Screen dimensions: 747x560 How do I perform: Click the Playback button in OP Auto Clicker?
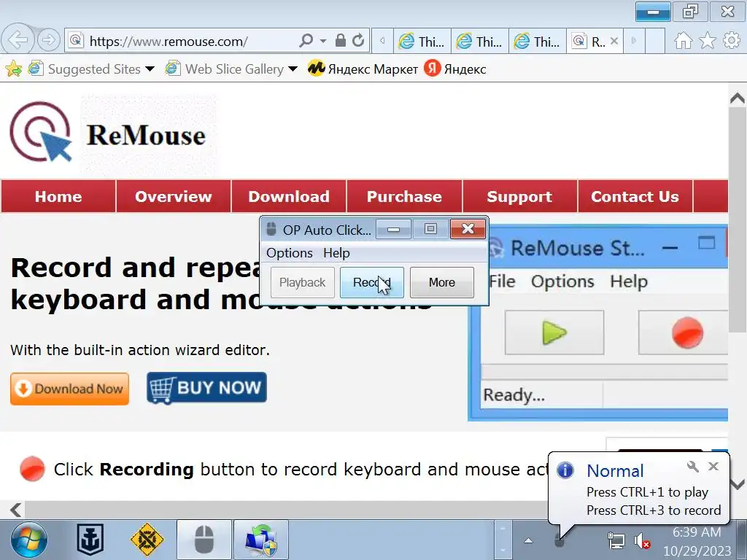coord(303,282)
